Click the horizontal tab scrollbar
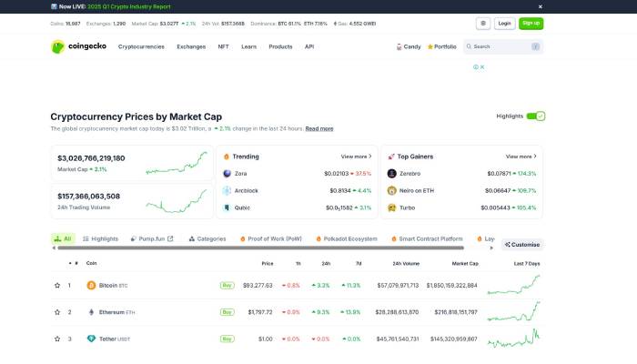 [260, 248]
